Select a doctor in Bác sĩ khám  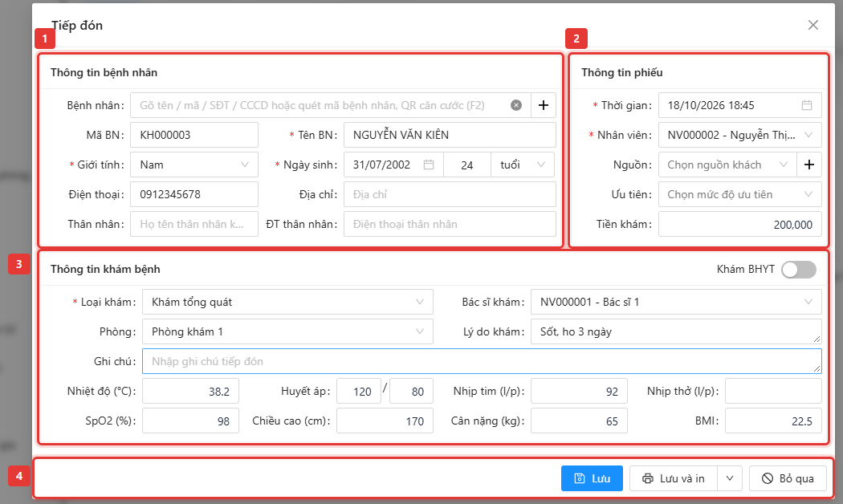tap(676, 302)
